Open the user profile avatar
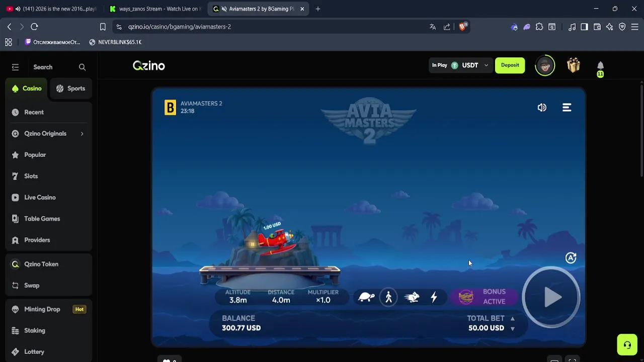 click(x=545, y=65)
